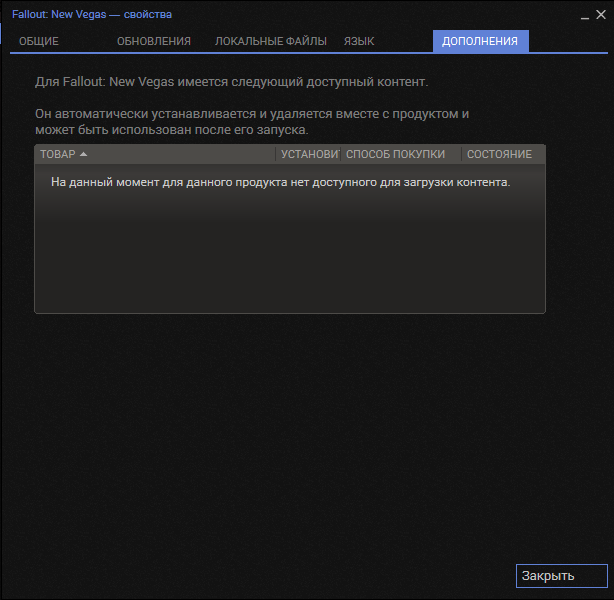Click the ТОВАР sort arrow indicator

tap(83, 154)
